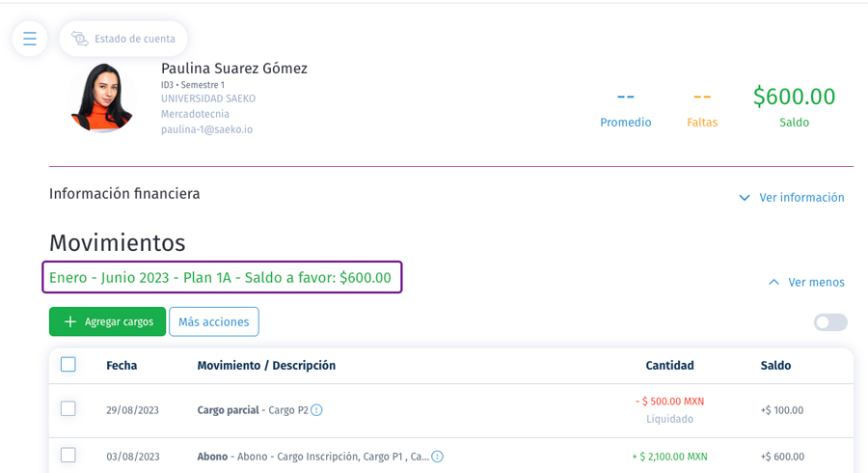Check the 29/08/2023 Cargo parcial row
Image resolution: width=868 pixels, height=473 pixels.
(x=68, y=409)
